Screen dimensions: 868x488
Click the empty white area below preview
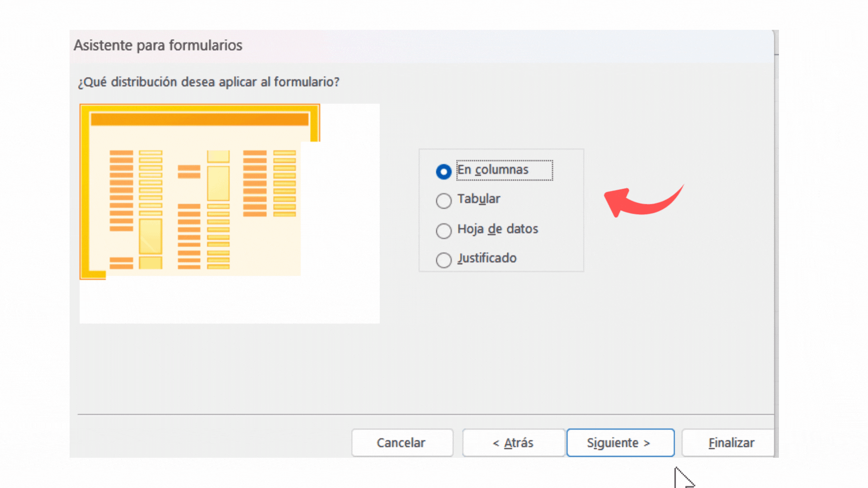pos(230,300)
